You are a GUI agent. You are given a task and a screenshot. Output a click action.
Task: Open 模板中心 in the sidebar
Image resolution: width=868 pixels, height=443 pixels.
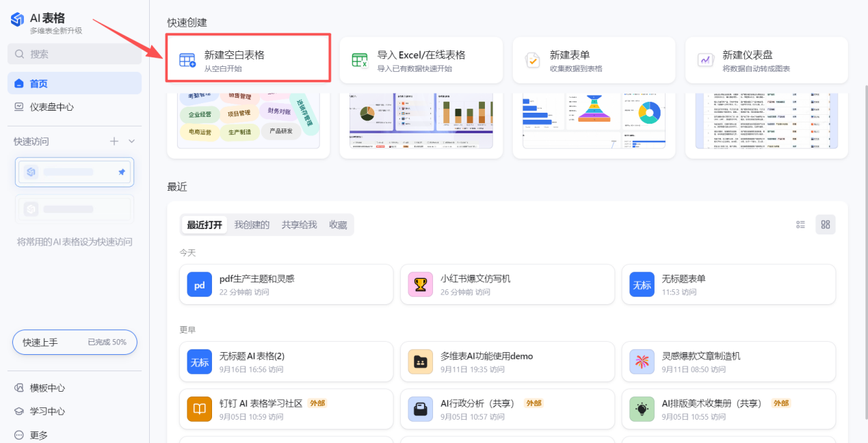tap(75, 388)
